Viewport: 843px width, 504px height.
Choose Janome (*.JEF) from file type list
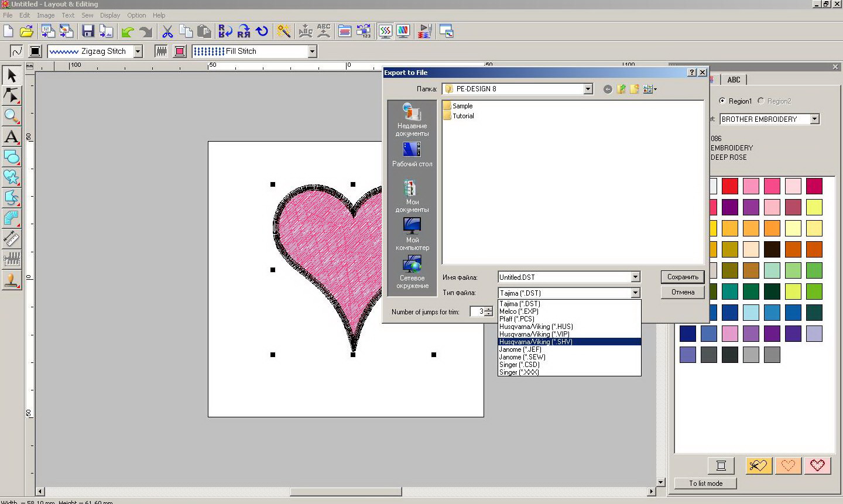(520, 349)
